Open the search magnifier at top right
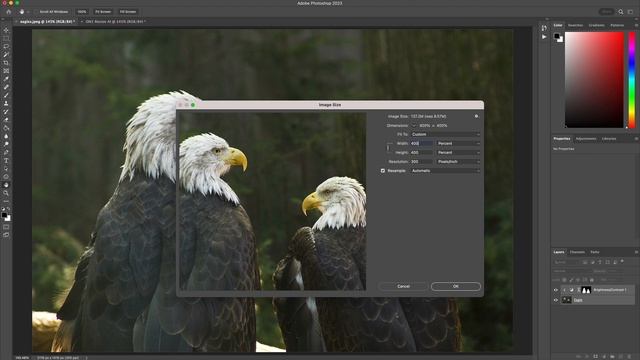The height and width of the screenshot is (360, 640). (x=621, y=12)
